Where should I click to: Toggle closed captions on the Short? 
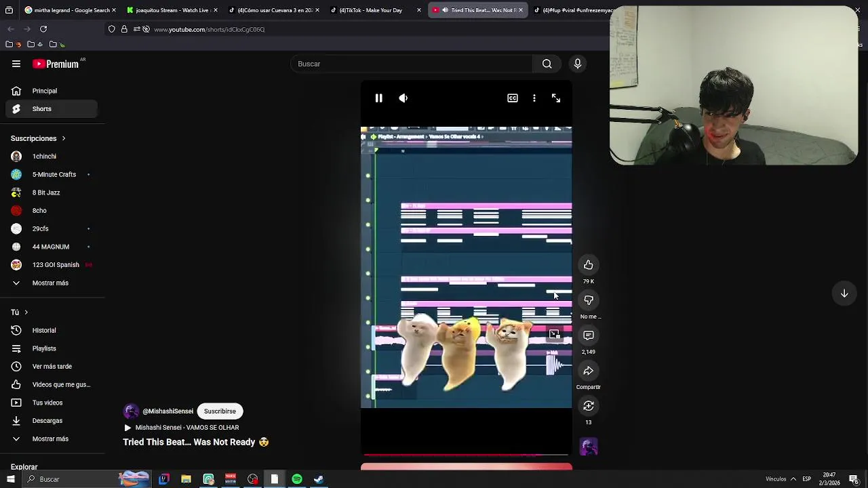[513, 98]
